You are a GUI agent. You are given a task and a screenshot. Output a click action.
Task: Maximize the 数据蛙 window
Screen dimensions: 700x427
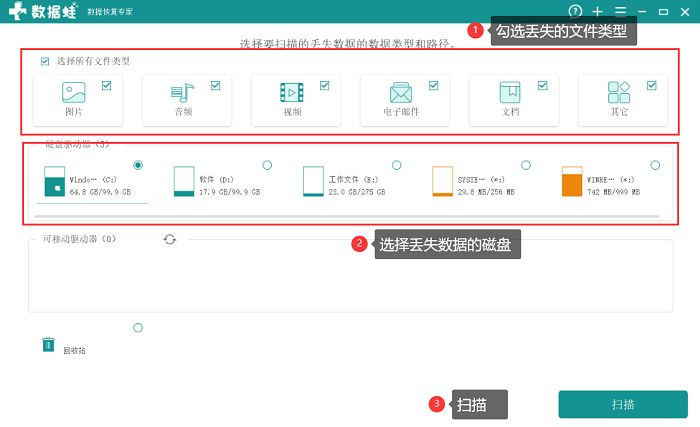tap(663, 12)
